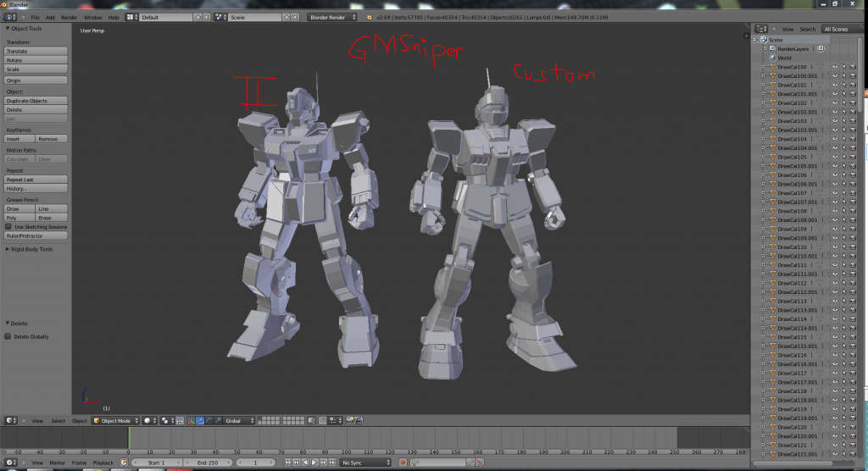Jump to next keyframe
Image resolution: width=868 pixels, height=471 pixels.
[x=323, y=463]
